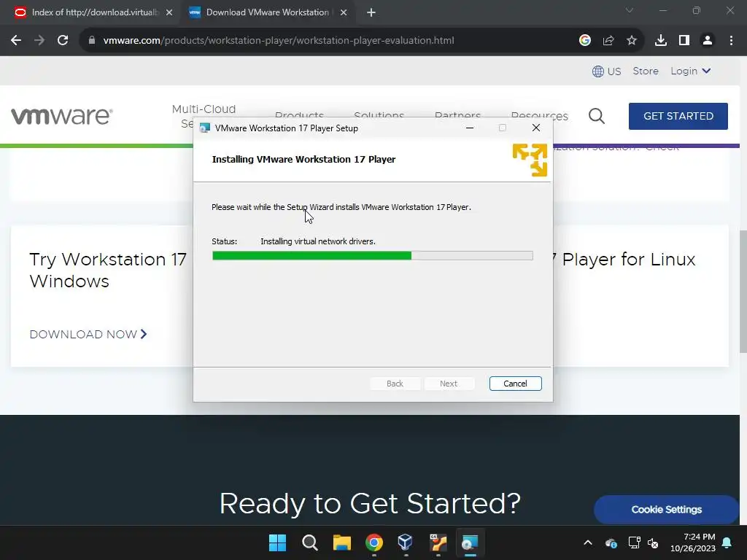Click Cancel in the setup wizard
747x560 pixels.
point(515,384)
